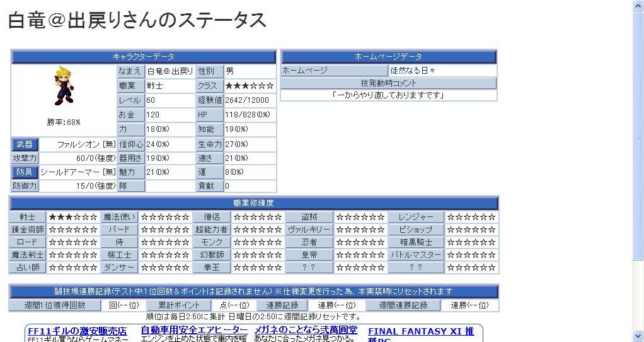Click the character name value 白竜@出戻り

[170, 71]
